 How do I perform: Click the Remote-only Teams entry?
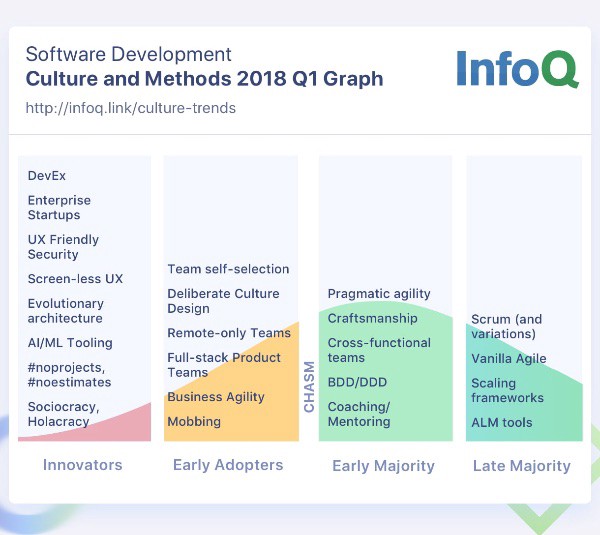229,333
